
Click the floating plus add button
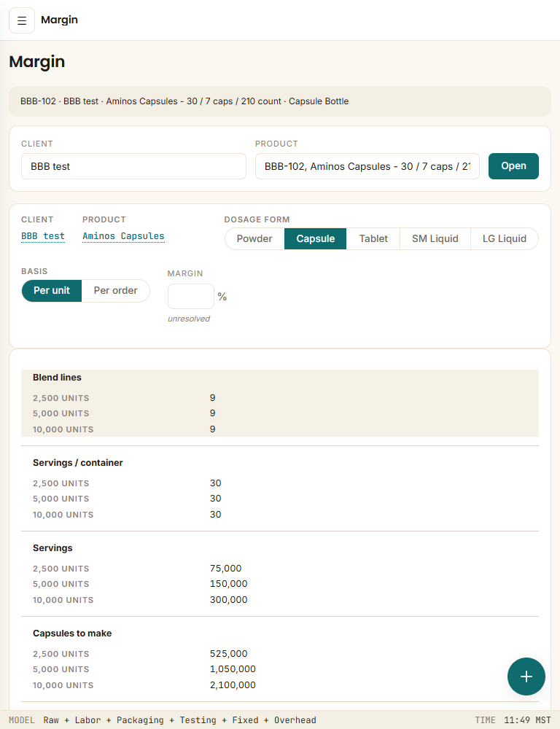[x=526, y=677]
